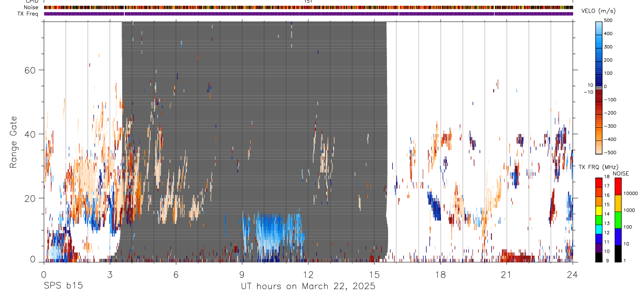Click the 'Noise' row label at top
The image size is (644, 297).
click(31, 7)
